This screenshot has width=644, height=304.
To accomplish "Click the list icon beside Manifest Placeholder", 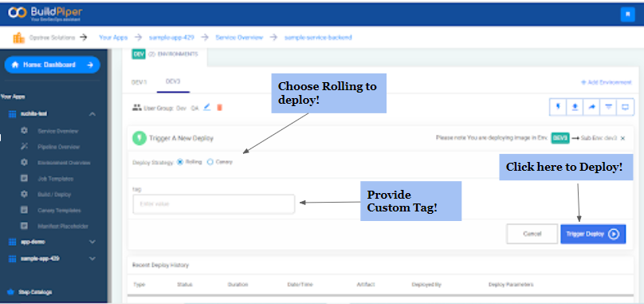I will point(24,226).
